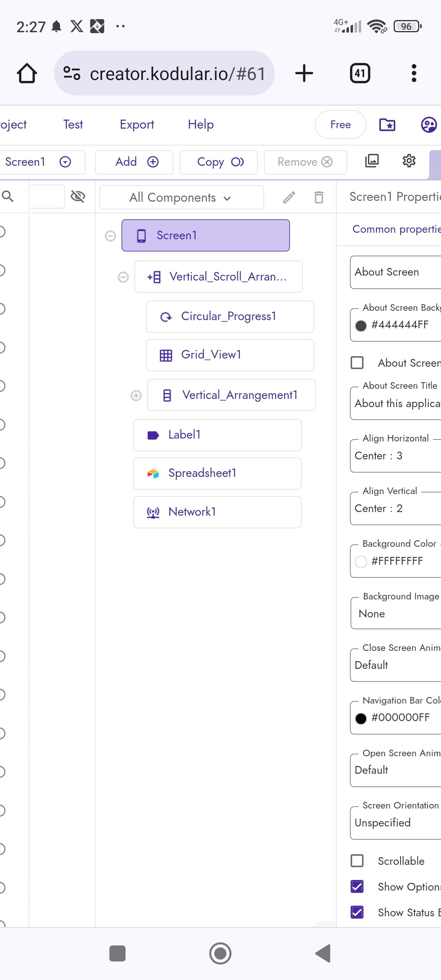
Task: Open starred projects folder icon
Action: click(387, 125)
